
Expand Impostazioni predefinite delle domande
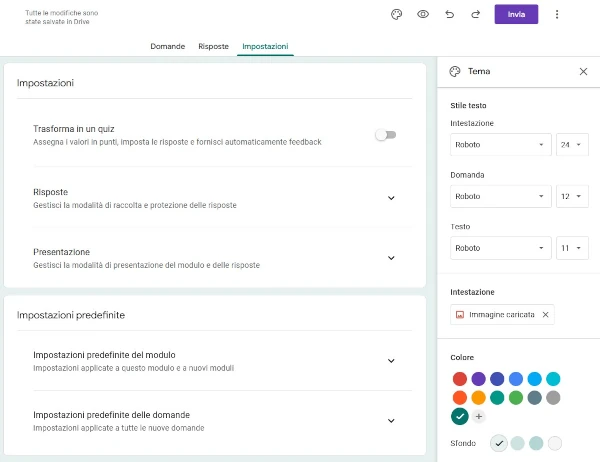coord(391,421)
